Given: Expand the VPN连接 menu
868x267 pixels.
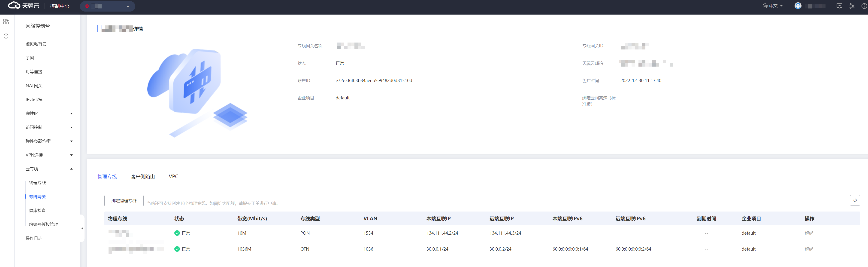Looking at the screenshot, I should 49,155.
